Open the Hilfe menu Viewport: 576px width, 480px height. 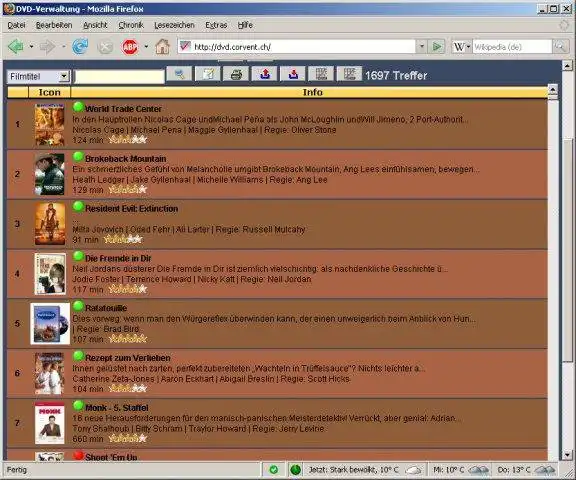pos(245,25)
